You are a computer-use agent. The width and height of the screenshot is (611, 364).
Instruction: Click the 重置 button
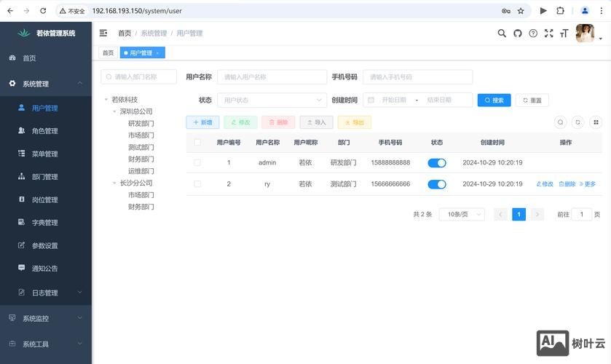[532, 100]
